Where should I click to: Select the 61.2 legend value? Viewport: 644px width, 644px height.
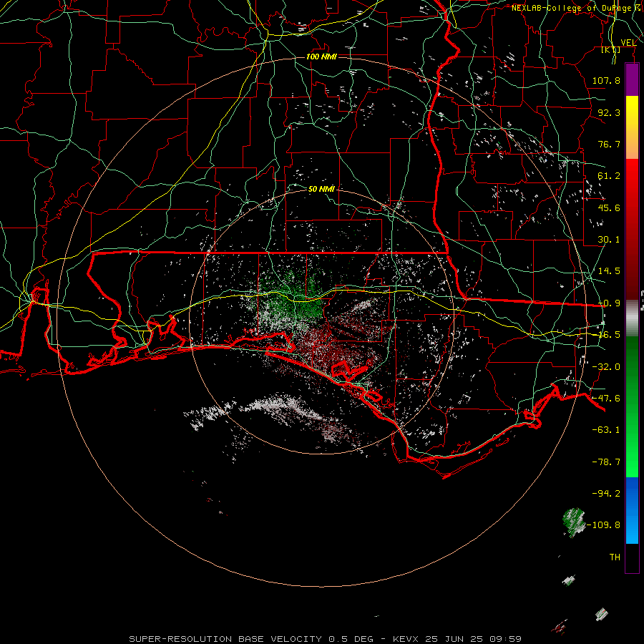pos(609,176)
